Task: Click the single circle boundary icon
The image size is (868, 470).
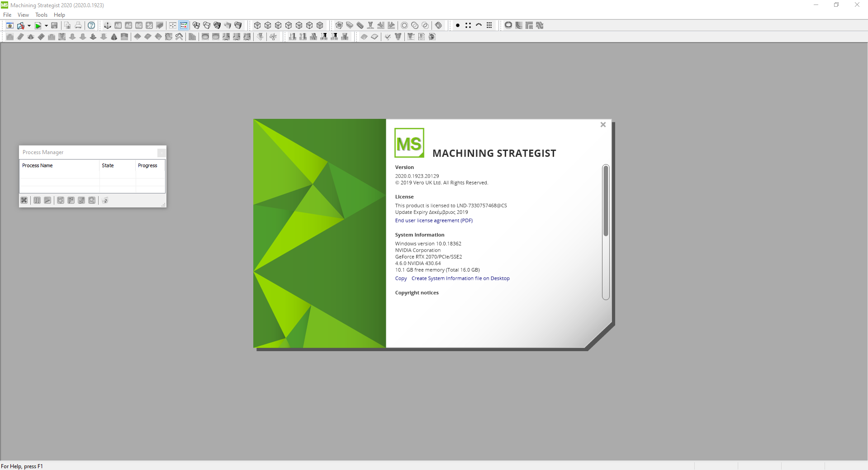Action: pyautogui.click(x=404, y=25)
